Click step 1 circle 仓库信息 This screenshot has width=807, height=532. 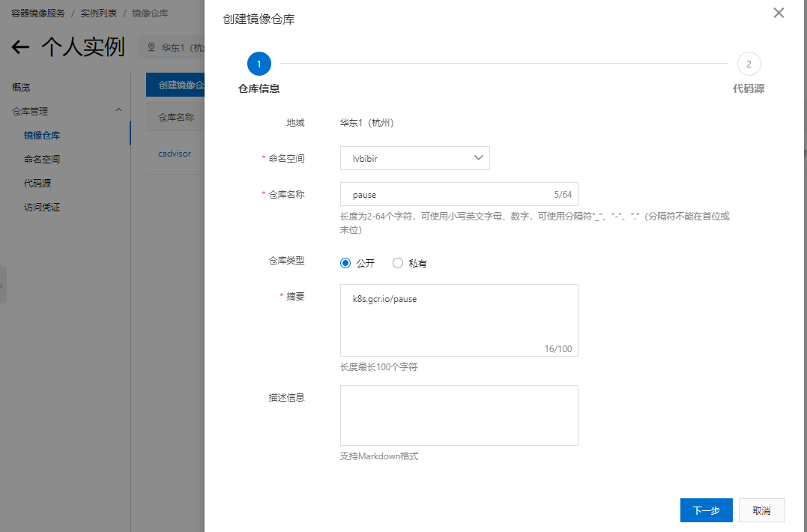[259, 64]
